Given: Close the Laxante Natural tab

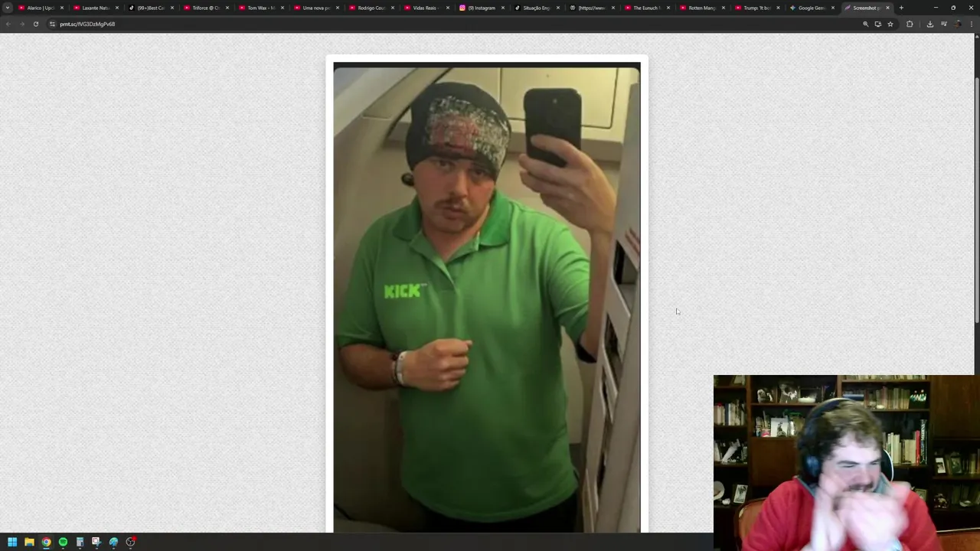Looking at the screenshot, I should point(117,8).
